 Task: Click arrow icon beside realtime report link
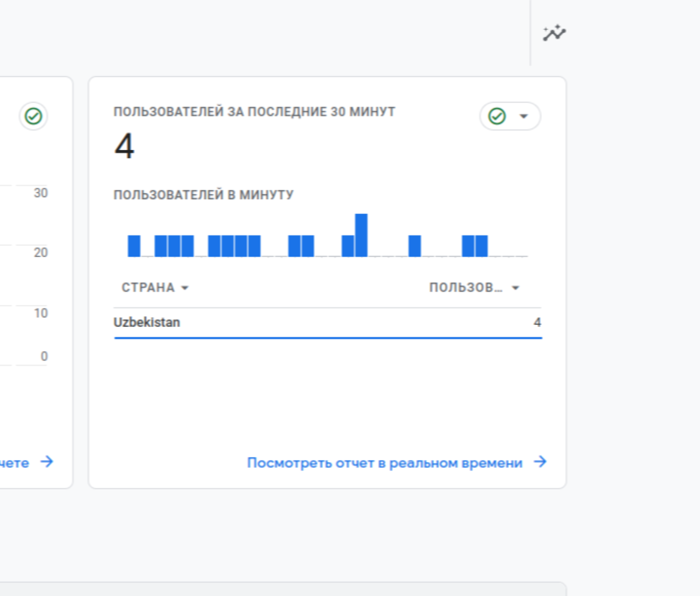point(540,462)
